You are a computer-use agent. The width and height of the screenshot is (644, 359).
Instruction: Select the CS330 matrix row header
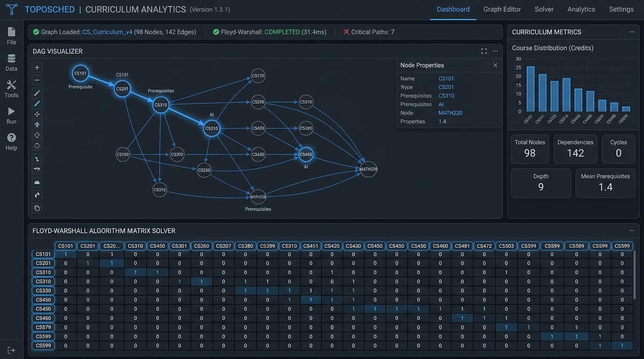coord(43,291)
